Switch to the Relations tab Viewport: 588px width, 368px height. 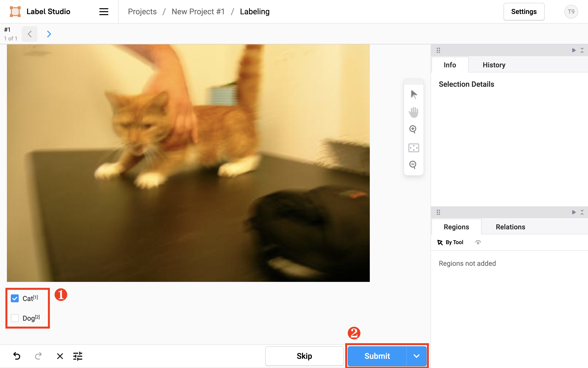tap(511, 227)
